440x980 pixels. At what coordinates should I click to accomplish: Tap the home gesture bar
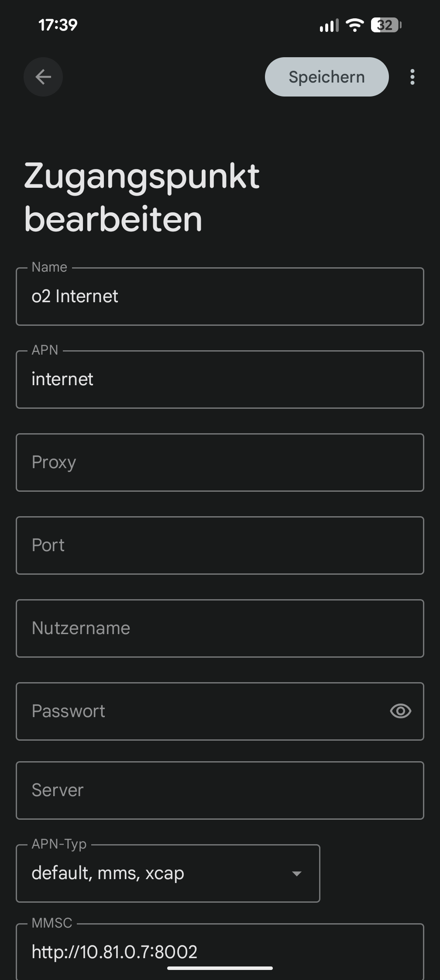[x=220, y=968]
